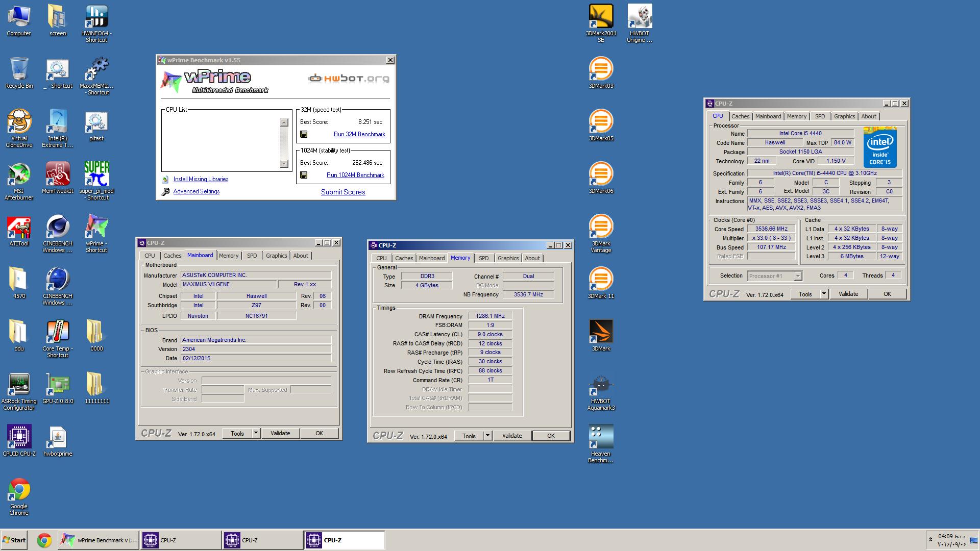Click the taskbar clock

952,540
